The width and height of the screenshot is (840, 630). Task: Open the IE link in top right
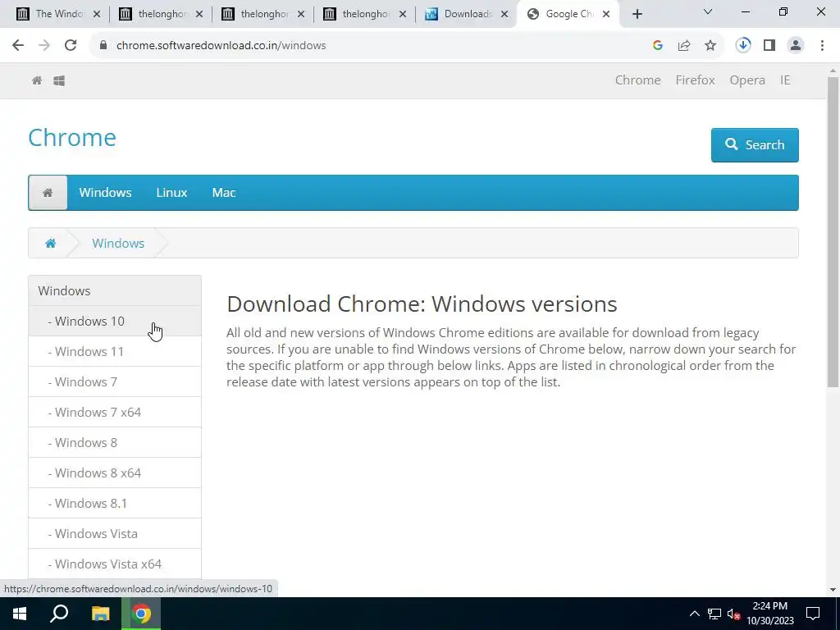pyautogui.click(x=785, y=80)
